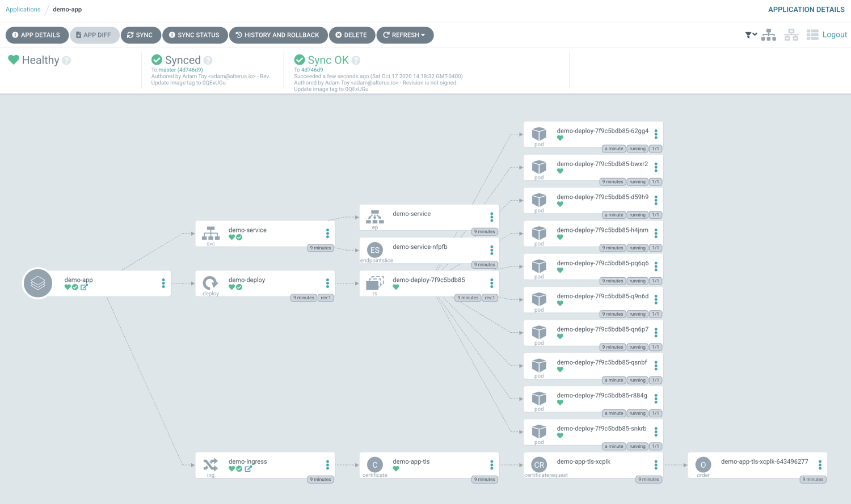Click help icon next to Healthy

[66, 60]
